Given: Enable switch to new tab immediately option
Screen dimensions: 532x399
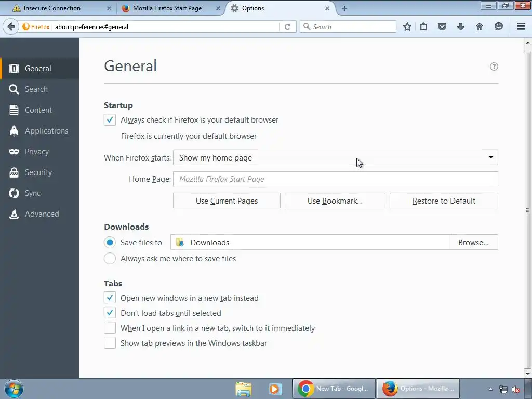Looking at the screenshot, I should [110, 328].
